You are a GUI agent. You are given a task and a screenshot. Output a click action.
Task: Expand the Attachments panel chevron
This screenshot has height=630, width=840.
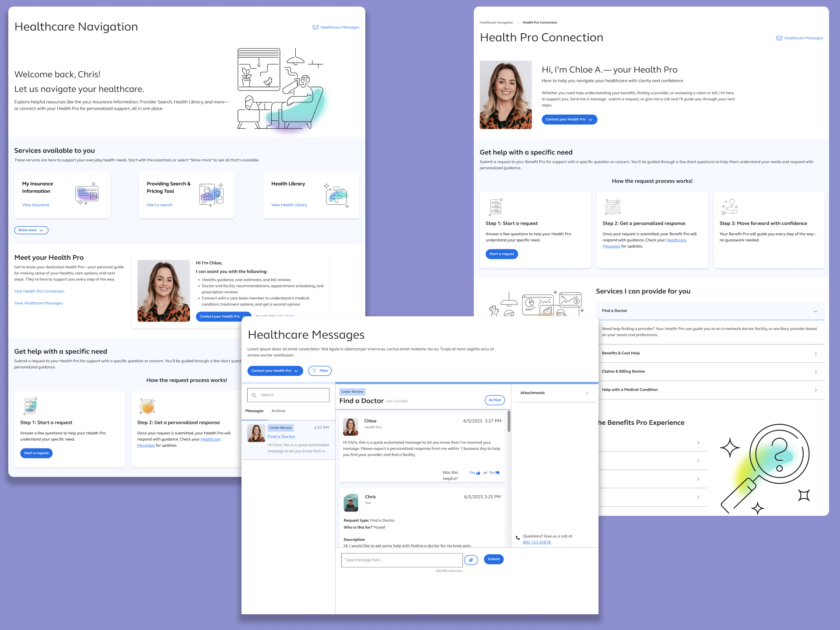[586, 393]
